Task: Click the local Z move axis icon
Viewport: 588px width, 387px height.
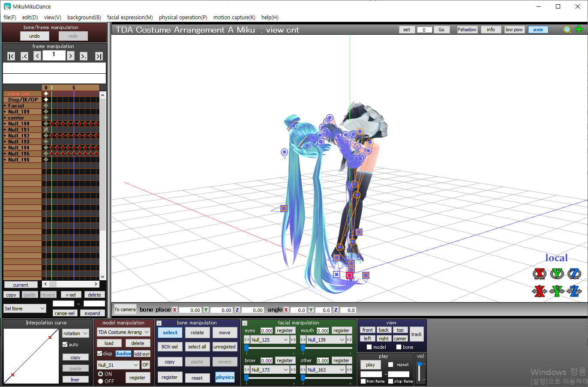Action: tap(574, 291)
